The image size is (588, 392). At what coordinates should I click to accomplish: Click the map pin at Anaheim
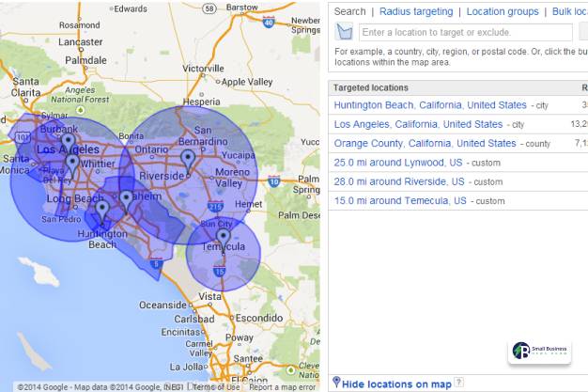(127, 202)
